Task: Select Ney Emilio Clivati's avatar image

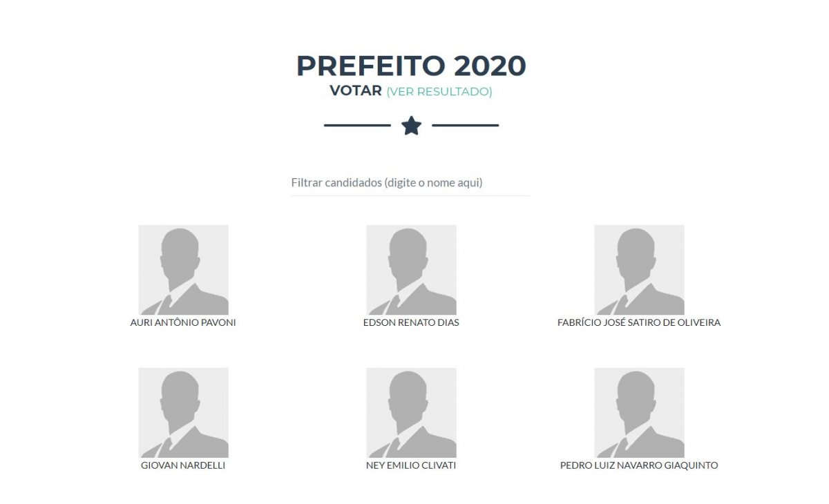Action: 411,413
